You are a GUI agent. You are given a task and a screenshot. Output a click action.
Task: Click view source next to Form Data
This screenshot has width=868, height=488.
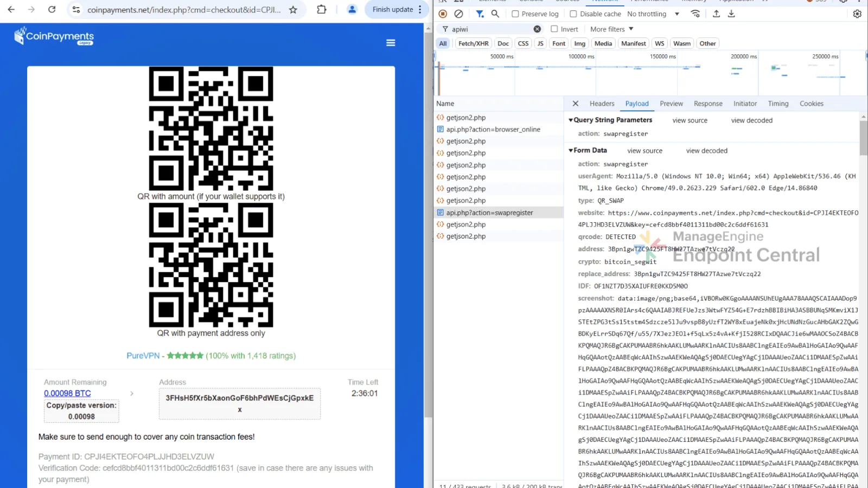click(645, 151)
